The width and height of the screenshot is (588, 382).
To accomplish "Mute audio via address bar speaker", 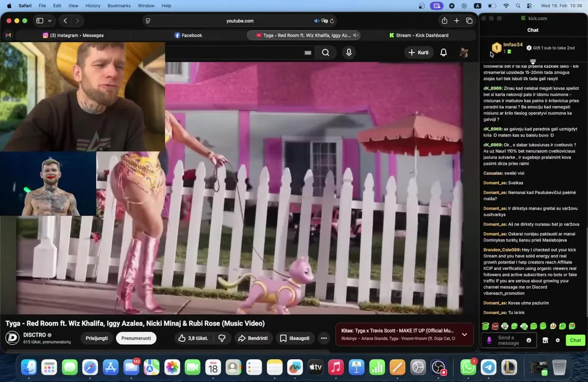I will (x=317, y=21).
